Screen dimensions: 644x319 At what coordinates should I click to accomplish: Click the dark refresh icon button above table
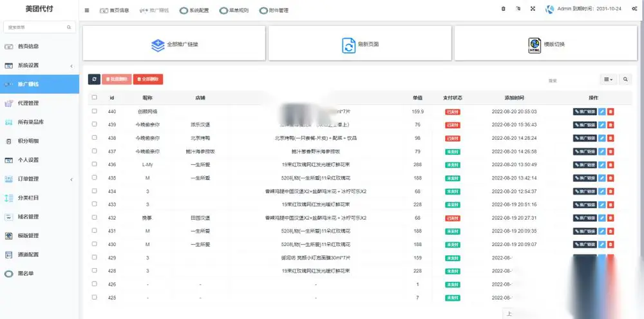pos(95,79)
